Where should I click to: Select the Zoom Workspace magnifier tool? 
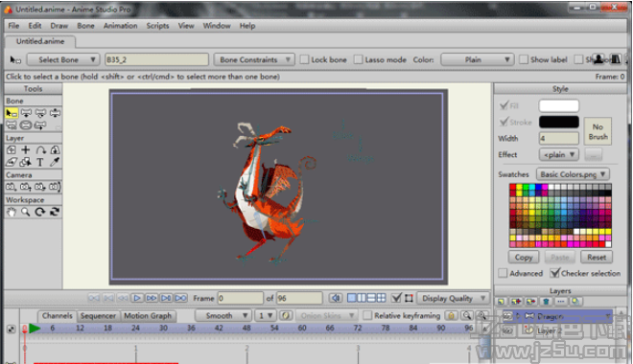point(26,212)
